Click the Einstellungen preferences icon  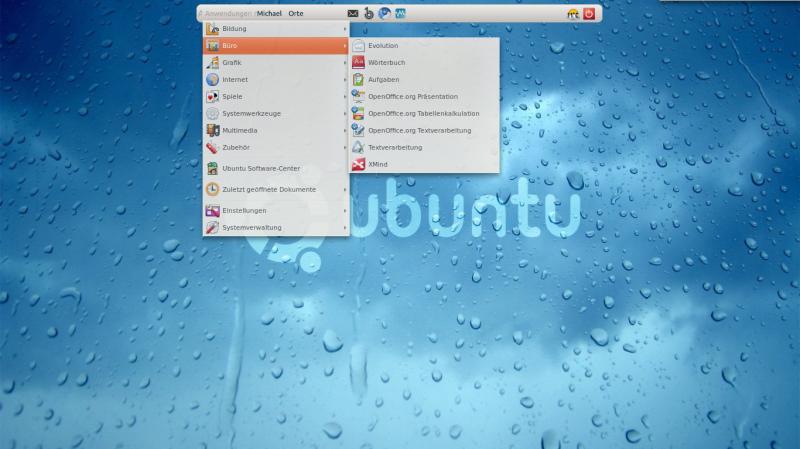click(212, 211)
